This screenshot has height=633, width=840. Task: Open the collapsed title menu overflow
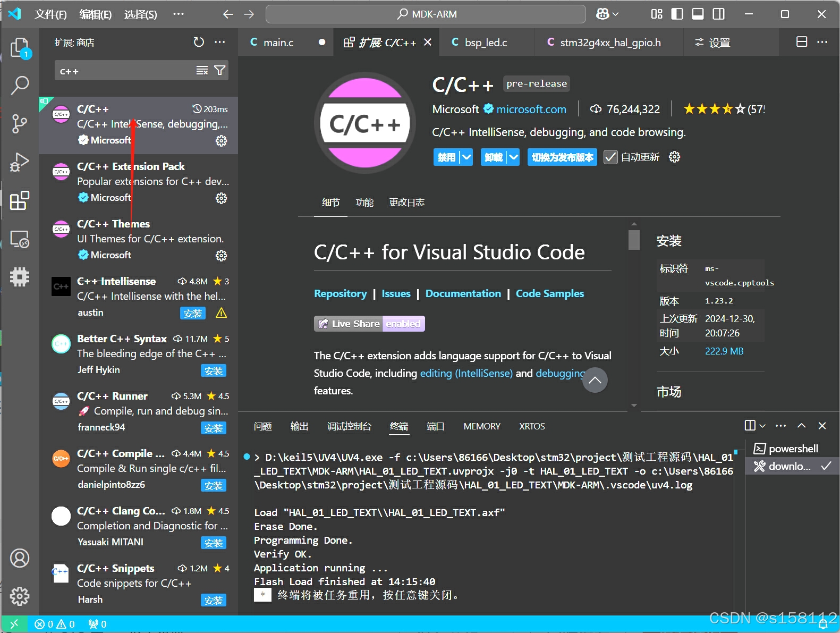178,14
